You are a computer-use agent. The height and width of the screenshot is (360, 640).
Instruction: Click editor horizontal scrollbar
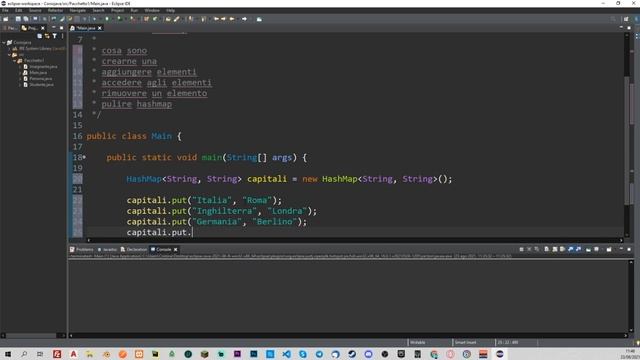click(x=355, y=240)
